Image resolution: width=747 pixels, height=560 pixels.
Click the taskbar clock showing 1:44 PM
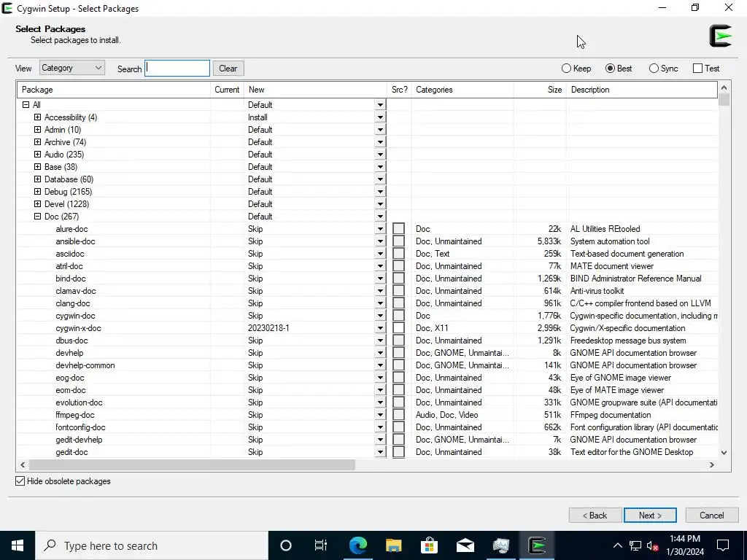click(x=684, y=545)
